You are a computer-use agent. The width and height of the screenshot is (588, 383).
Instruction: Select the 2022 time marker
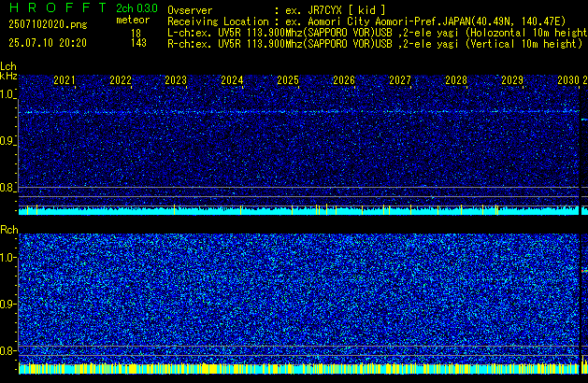point(121,80)
